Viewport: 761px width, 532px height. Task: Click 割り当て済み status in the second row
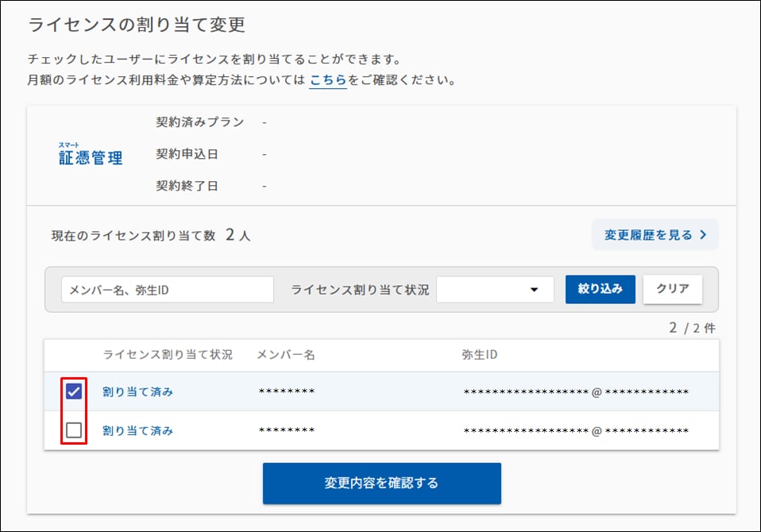pos(137,430)
